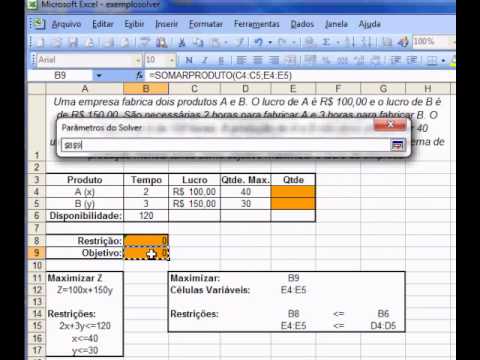Open the Inserir menu
This screenshot has height=360, width=480.
(x=166, y=24)
